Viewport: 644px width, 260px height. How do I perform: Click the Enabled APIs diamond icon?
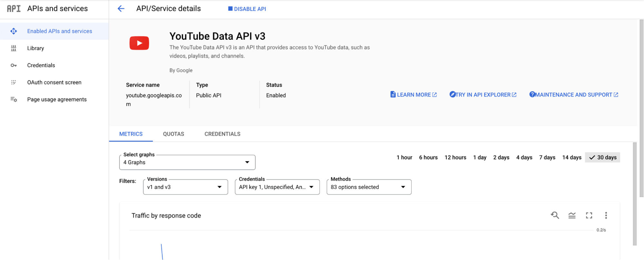pyautogui.click(x=14, y=31)
